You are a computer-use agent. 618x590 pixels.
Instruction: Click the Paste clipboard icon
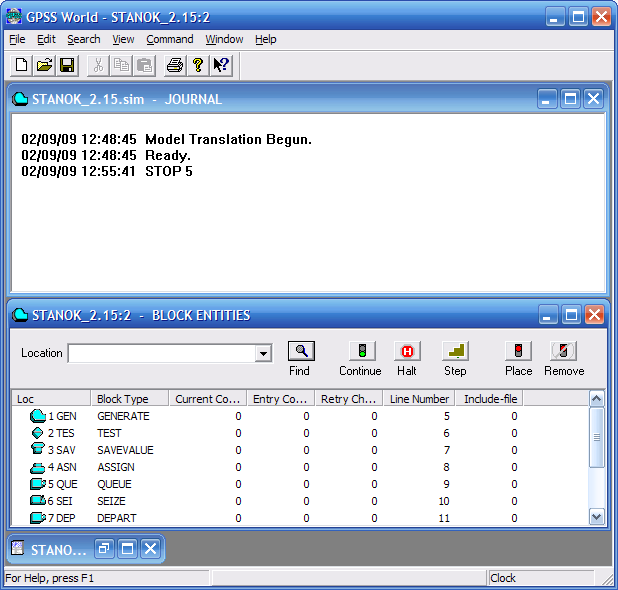click(144, 65)
